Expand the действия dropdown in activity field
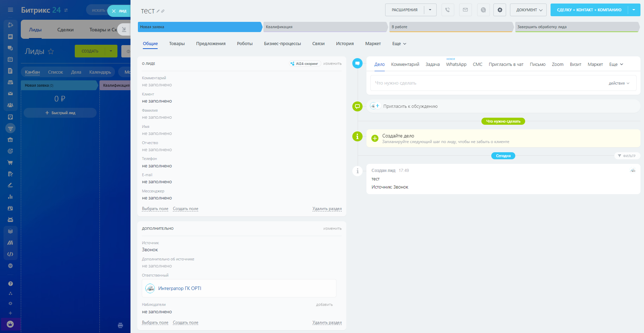Image resolution: width=644 pixels, height=333 pixels. click(619, 83)
